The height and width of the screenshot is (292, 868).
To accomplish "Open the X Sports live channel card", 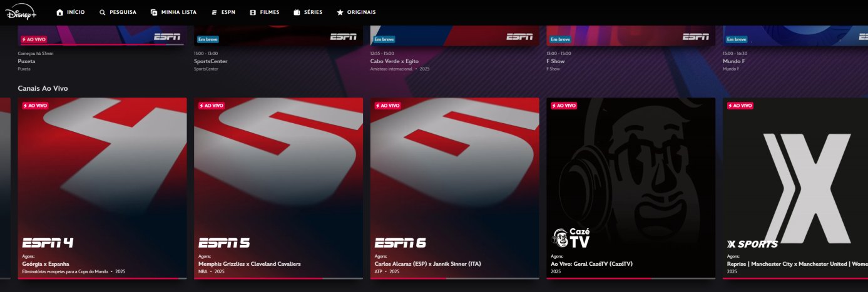I will 795,188.
